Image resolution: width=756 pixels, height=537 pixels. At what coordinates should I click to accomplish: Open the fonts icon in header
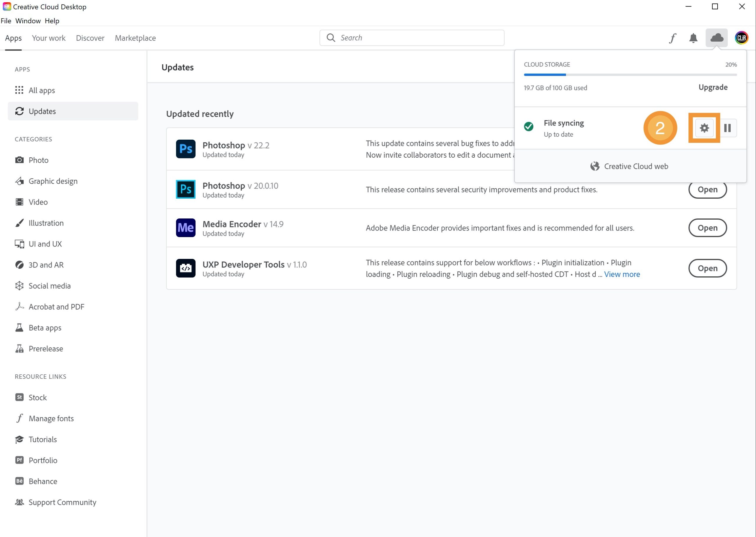coord(672,38)
